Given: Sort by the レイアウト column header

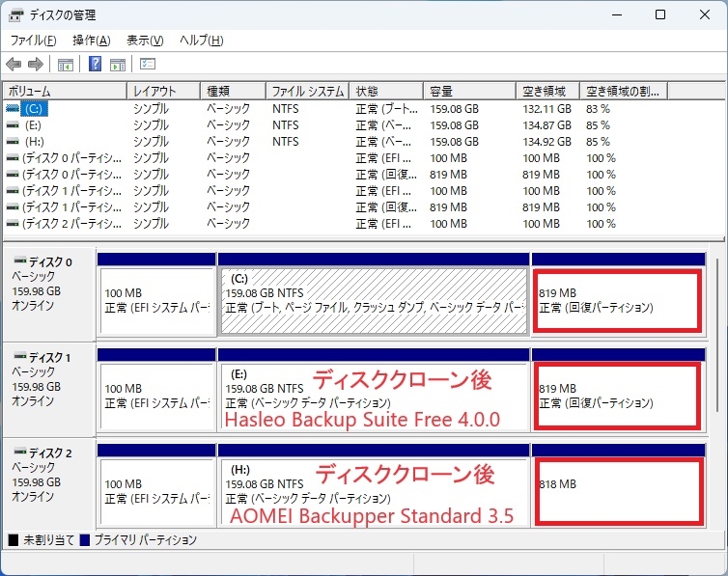Looking at the screenshot, I should click(x=163, y=91).
